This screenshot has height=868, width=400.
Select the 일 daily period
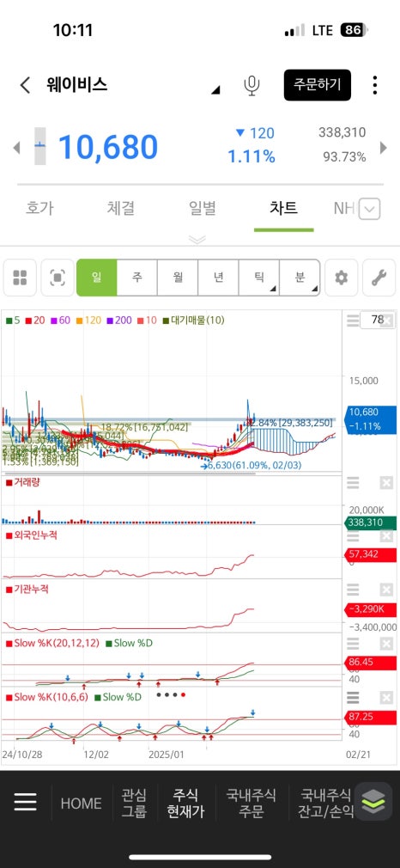[x=97, y=278]
